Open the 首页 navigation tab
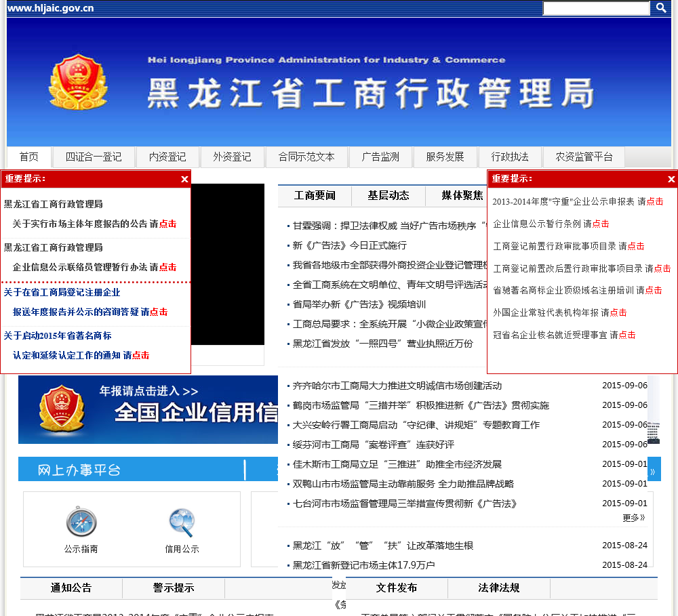The height and width of the screenshot is (616, 678). 29,157
